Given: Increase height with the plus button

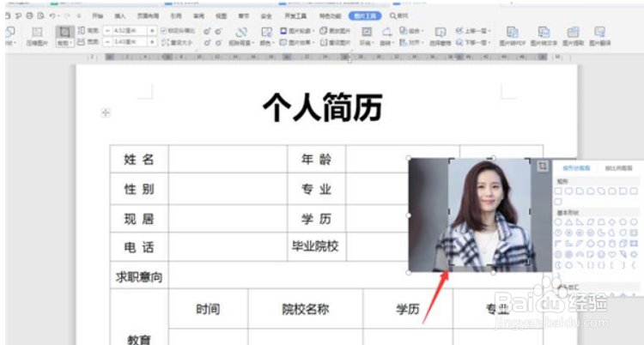Looking at the screenshot, I should pos(152,31).
